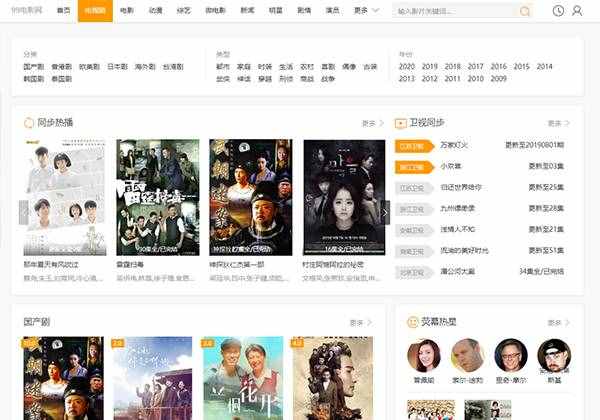Open the 雷霆扫毒 poster thumbnail
Screen dimensions: 600x420
coord(158,197)
